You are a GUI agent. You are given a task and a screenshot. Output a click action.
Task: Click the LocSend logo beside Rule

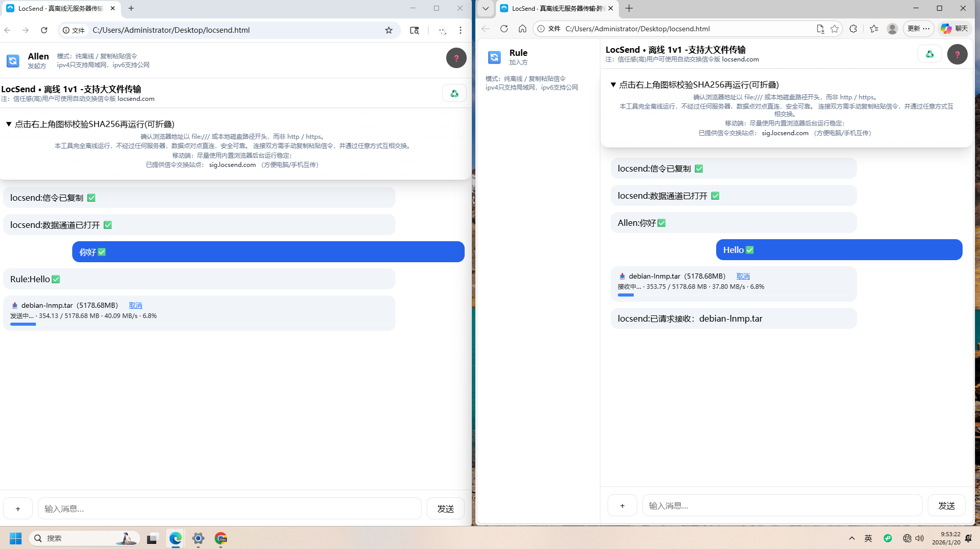494,57
